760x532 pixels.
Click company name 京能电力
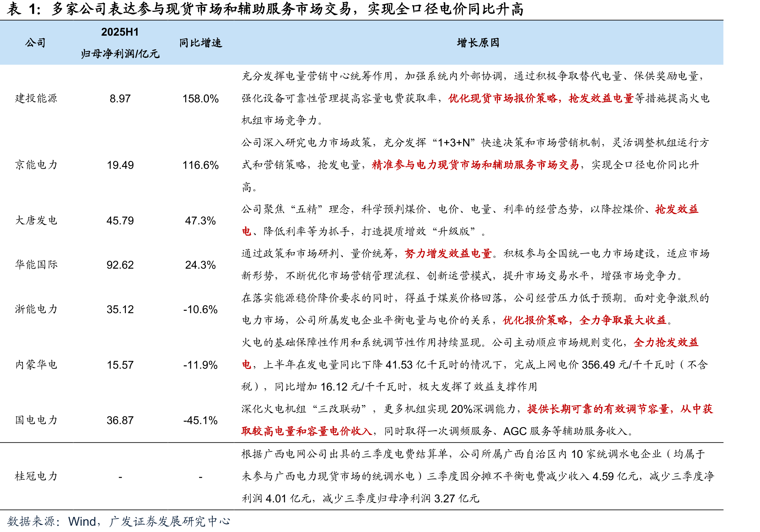click(x=36, y=165)
